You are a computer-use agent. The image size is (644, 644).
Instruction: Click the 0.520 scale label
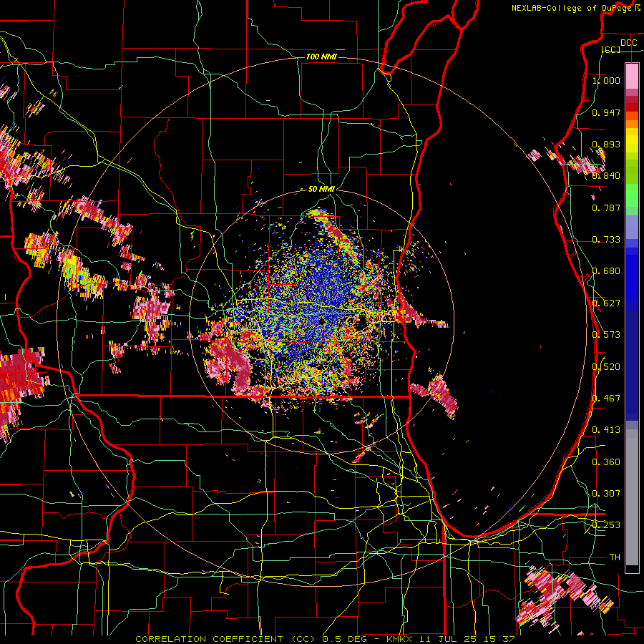click(606, 367)
